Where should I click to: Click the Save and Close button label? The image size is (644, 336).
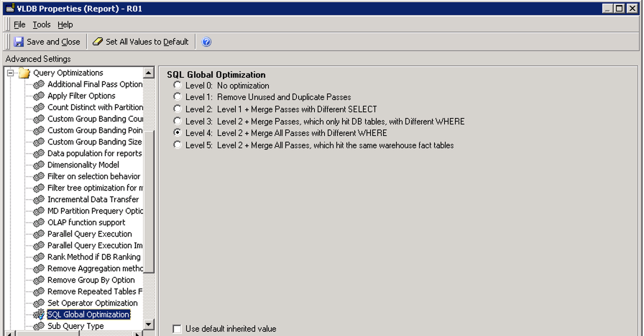(x=53, y=42)
